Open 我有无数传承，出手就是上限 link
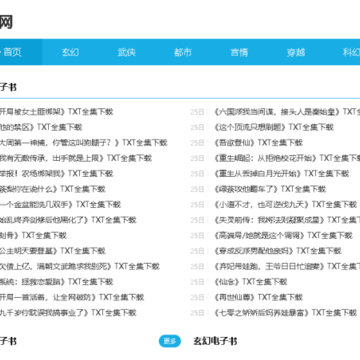This screenshot has height=360, width=360. point(76,158)
